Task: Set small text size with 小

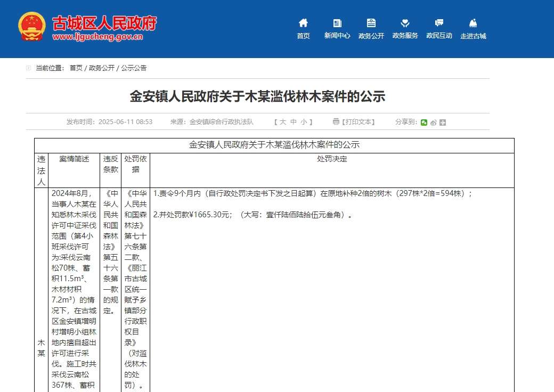Action: click(x=304, y=121)
